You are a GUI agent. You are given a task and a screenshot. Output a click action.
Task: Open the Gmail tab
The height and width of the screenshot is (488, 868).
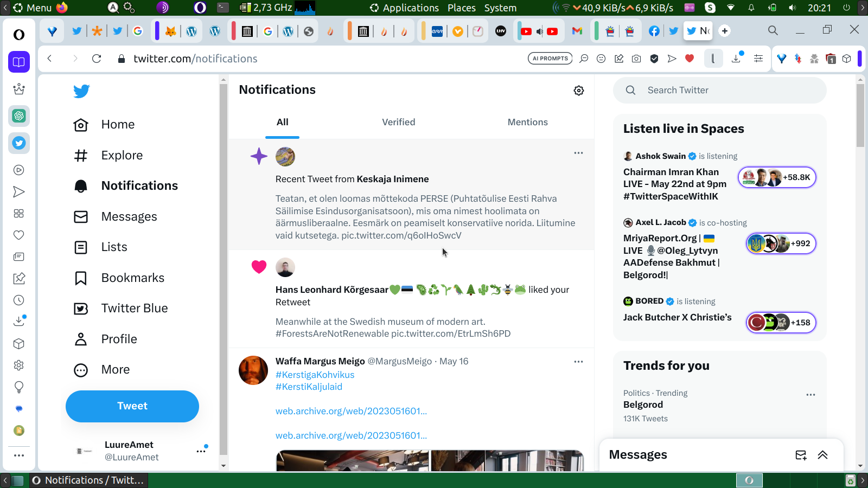click(577, 31)
